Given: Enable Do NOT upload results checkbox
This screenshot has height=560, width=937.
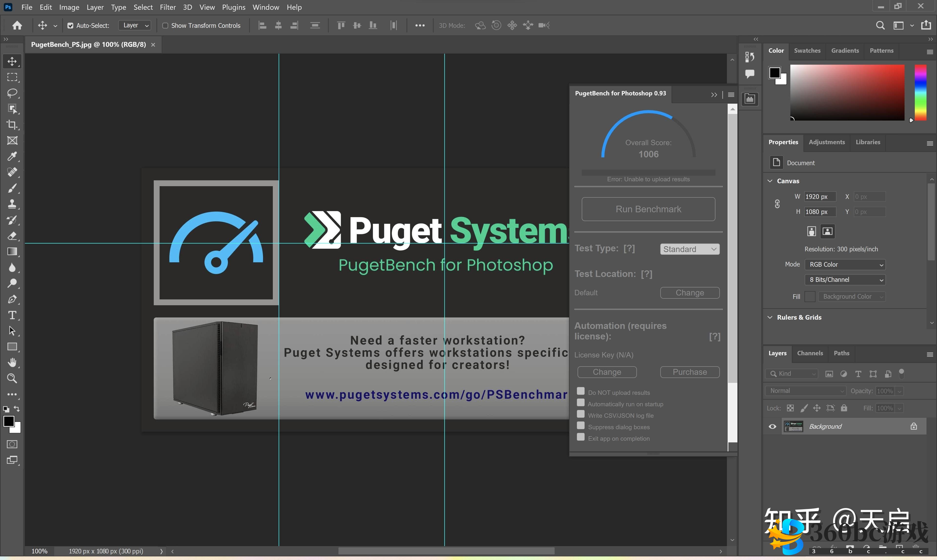Looking at the screenshot, I should pyautogui.click(x=581, y=391).
